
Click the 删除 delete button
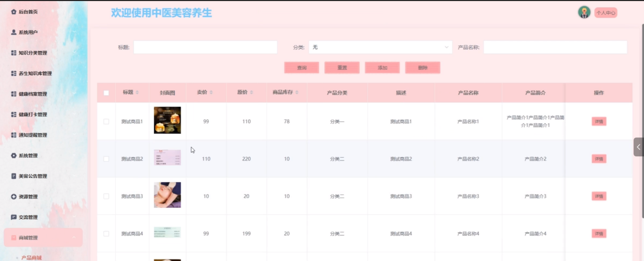coord(423,68)
